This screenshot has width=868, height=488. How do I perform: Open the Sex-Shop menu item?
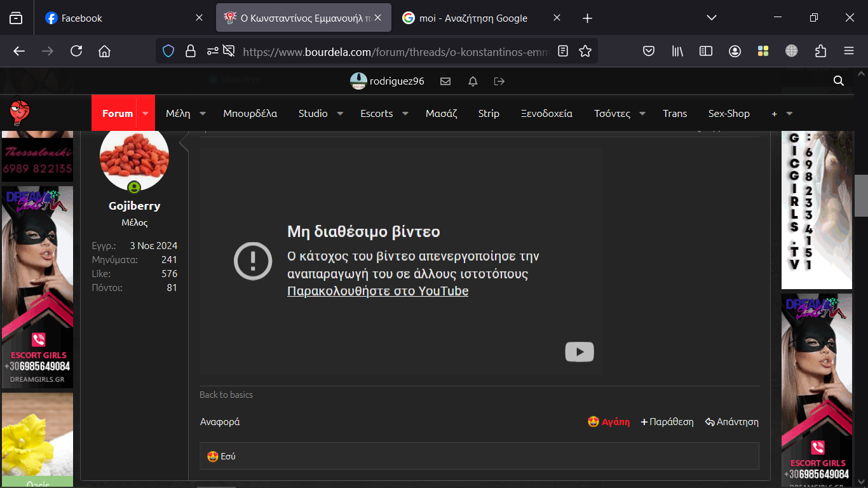(729, 114)
